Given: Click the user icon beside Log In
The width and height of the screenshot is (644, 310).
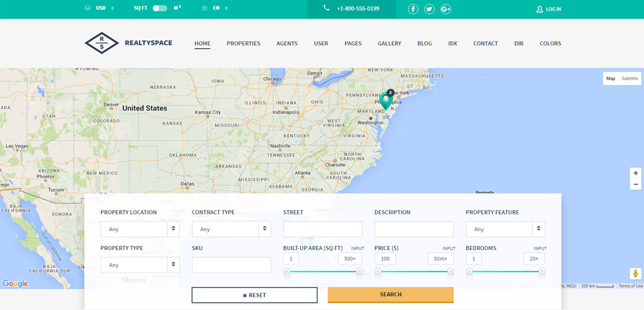Looking at the screenshot, I should (540, 9).
